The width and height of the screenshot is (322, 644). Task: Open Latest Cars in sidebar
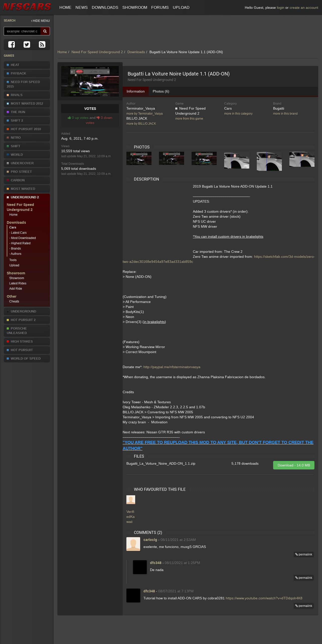point(18,233)
